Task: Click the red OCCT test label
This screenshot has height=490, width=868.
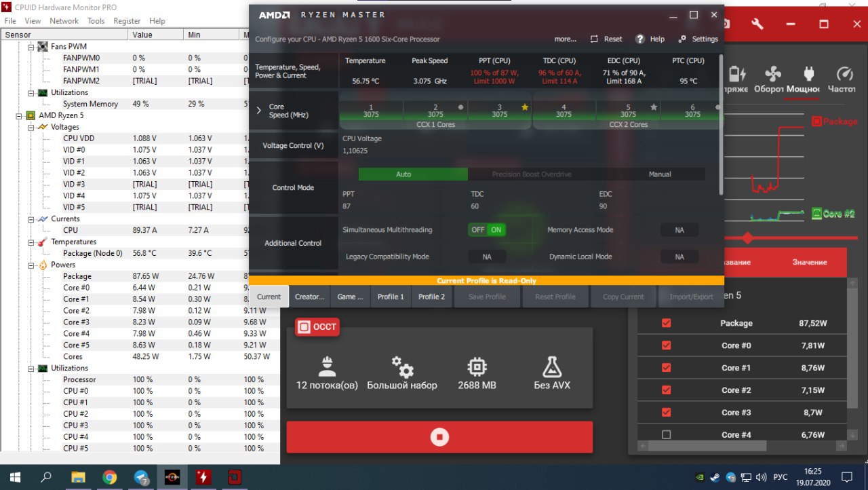Action: [x=317, y=327]
